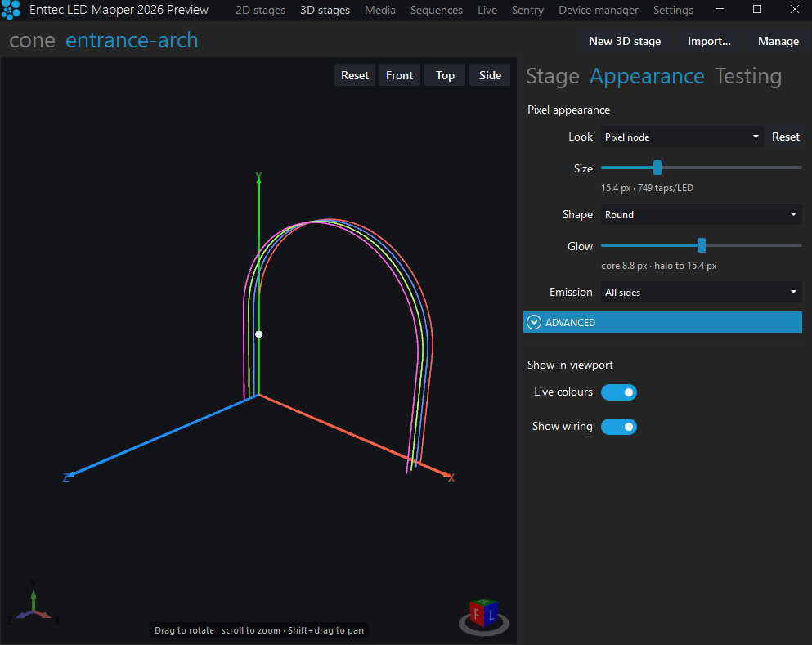Click the small XYZ axis indicator
This screenshot has width=812, height=645.
[x=34, y=603]
